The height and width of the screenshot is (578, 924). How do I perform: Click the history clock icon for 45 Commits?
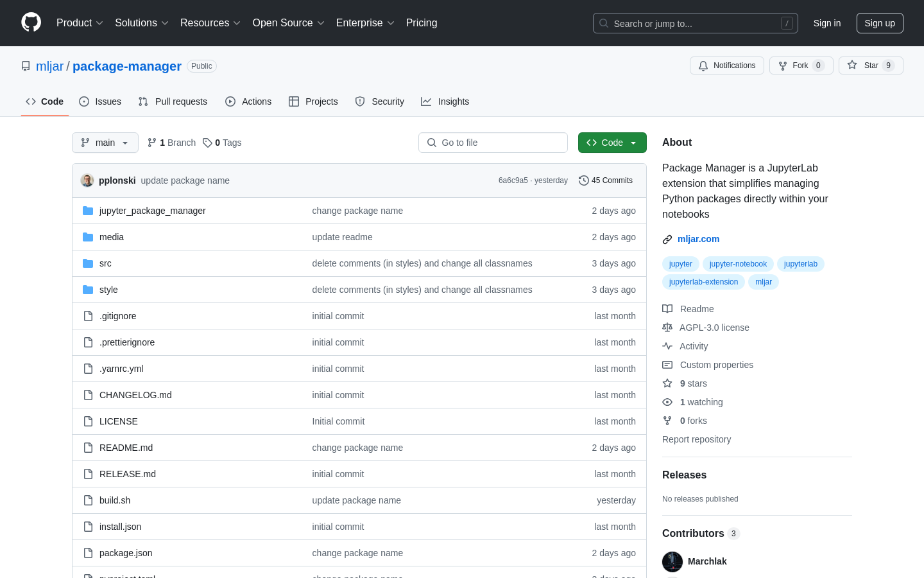[584, 180]
